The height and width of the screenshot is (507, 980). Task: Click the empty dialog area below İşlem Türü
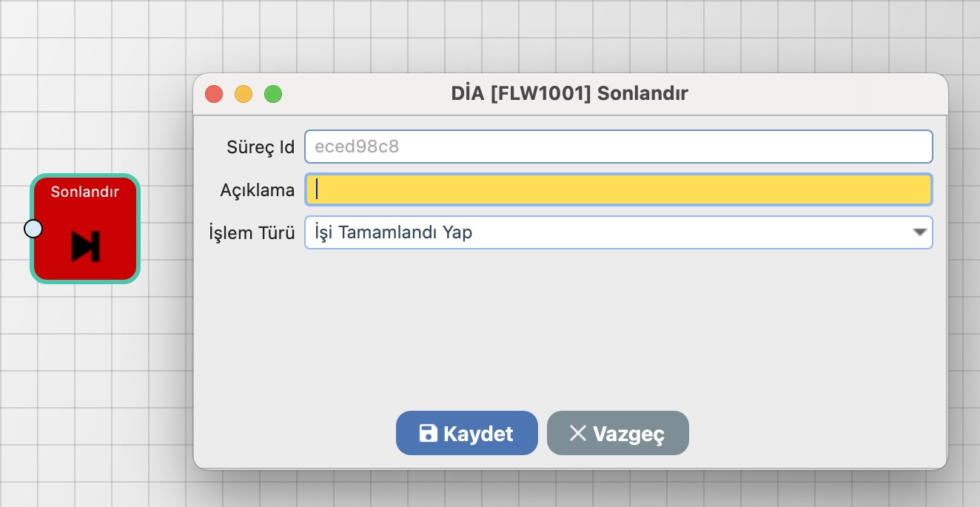(x=570, y=326)
